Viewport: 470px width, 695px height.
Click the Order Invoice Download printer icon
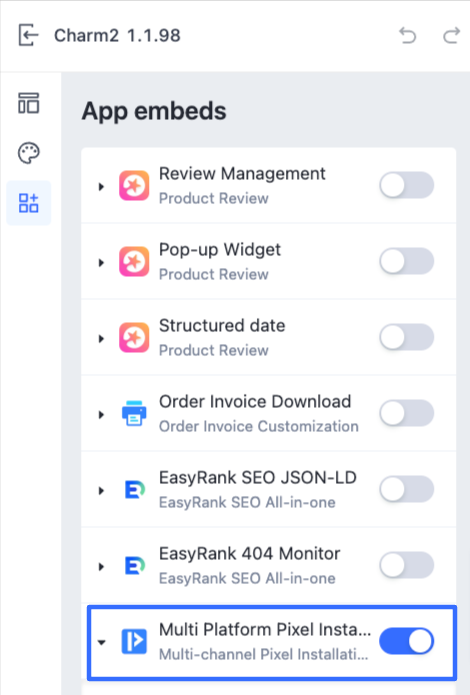[134, 413]
